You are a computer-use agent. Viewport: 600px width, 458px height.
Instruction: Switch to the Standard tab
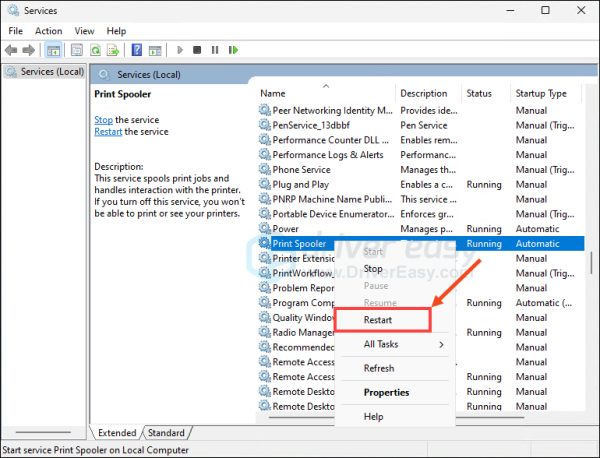point(166,433)
